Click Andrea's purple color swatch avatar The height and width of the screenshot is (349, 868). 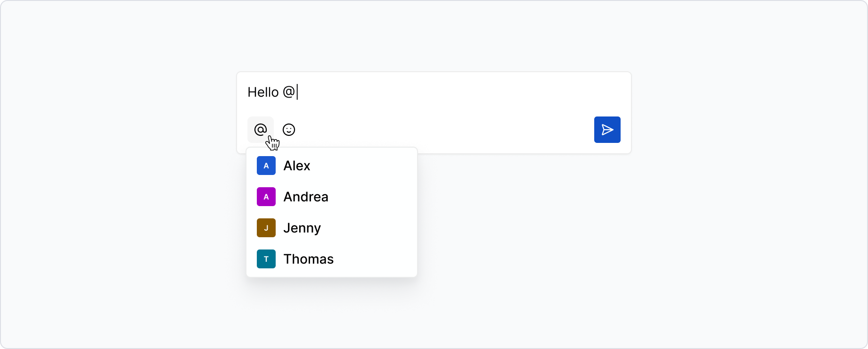point(266,197)
